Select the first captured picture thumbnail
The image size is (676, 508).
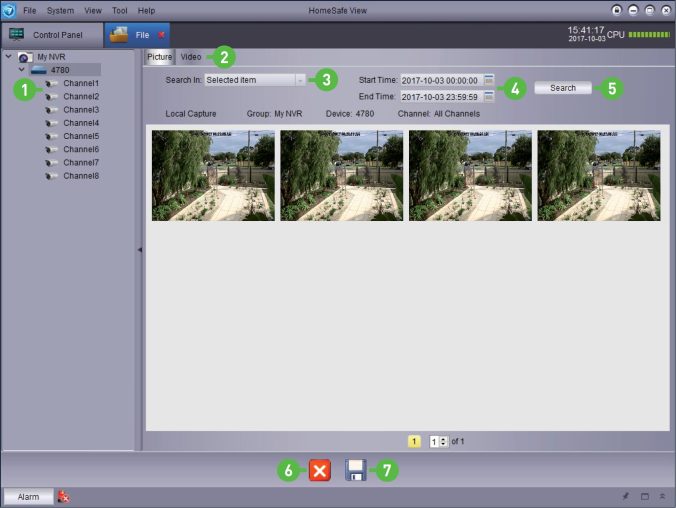point(213,175)
